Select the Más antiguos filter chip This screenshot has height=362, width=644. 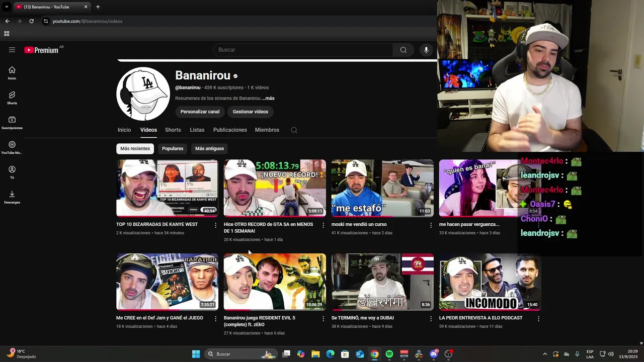pos(209,148)
